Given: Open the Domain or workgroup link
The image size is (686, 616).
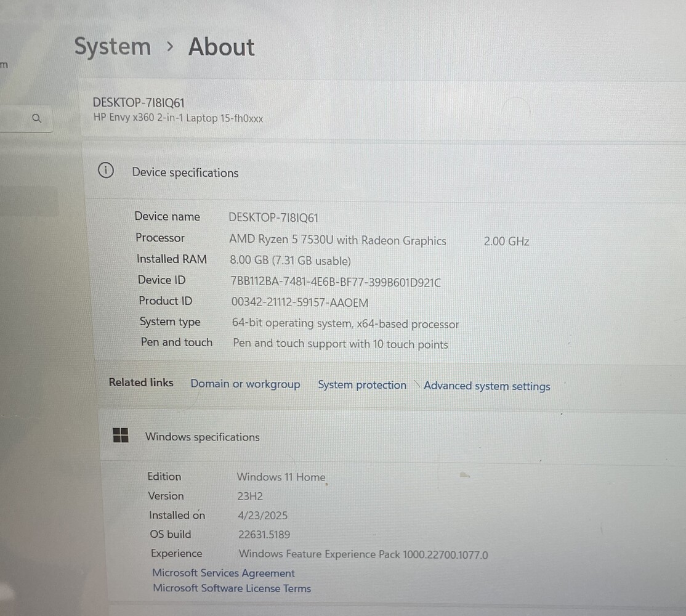Looking at the screenshot, I should coord(245,384).
